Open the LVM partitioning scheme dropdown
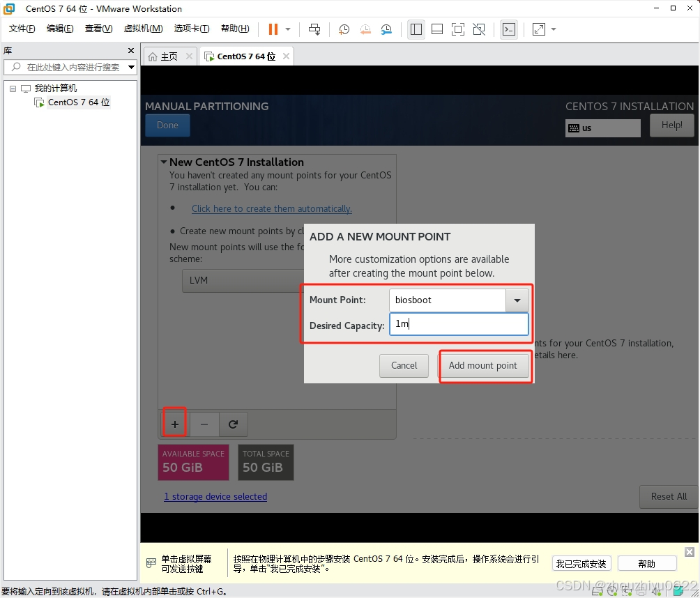 [243, 280]
